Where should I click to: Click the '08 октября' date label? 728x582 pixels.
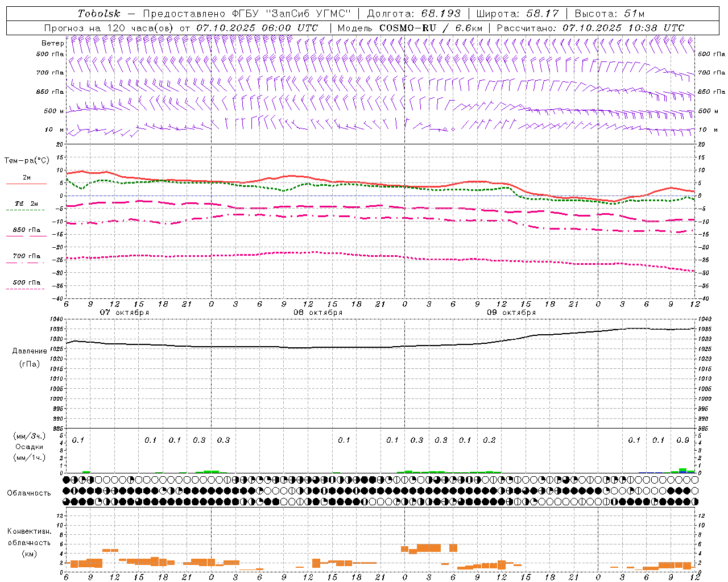pos(318,313)
